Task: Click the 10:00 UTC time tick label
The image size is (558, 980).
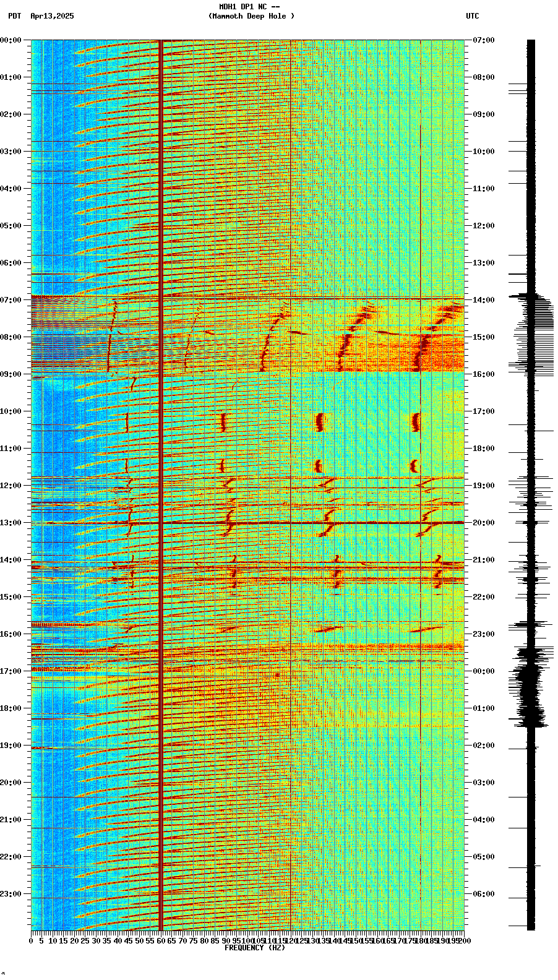Action: click(484, 152)
